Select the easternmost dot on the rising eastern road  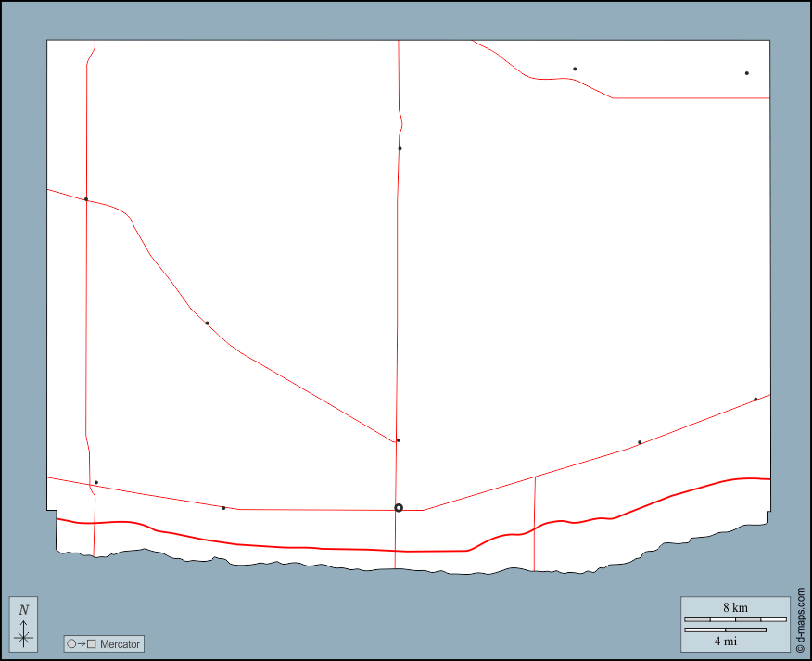click(755, 400)
